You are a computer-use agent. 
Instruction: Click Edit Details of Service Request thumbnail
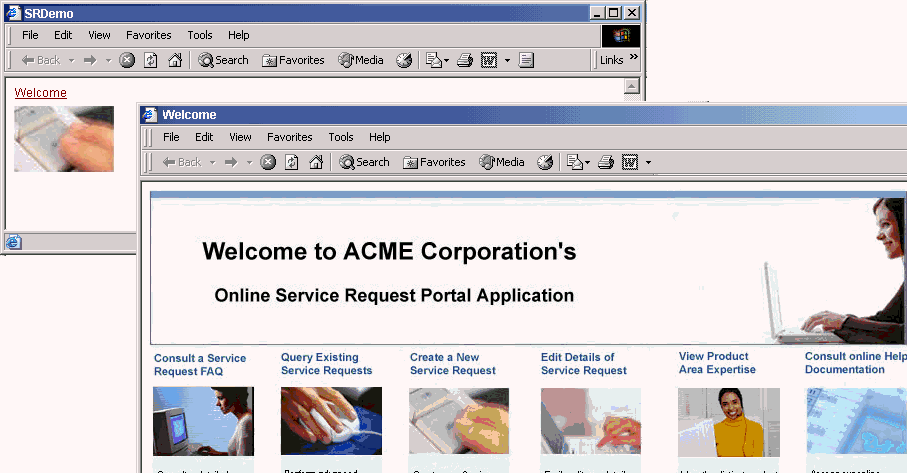coord(591,421)
